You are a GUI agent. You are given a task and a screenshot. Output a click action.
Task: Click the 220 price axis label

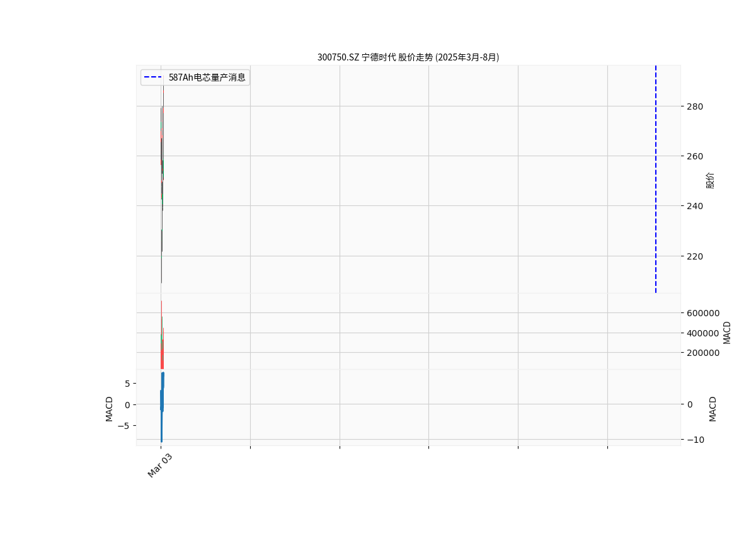pos(696,256)
